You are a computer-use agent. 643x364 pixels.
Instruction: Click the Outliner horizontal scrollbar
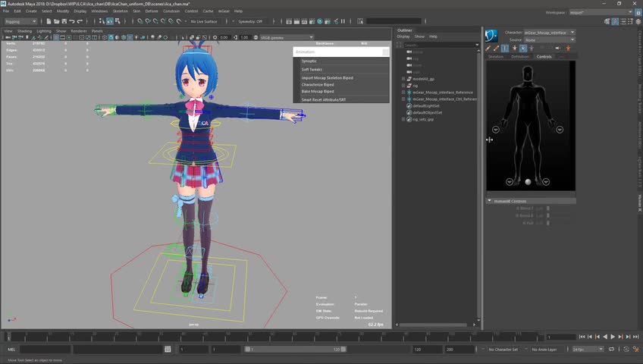pos(434,325)
